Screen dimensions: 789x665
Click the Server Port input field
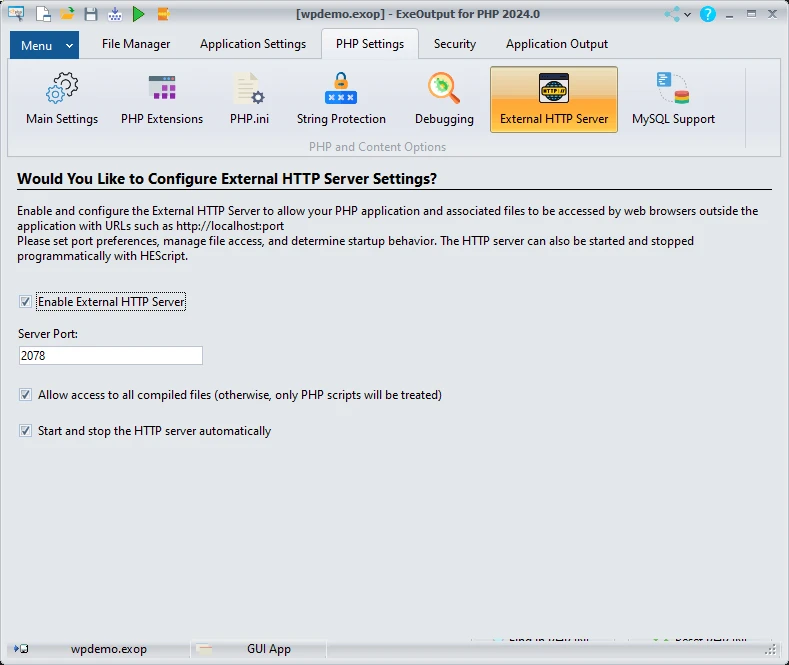111,356
